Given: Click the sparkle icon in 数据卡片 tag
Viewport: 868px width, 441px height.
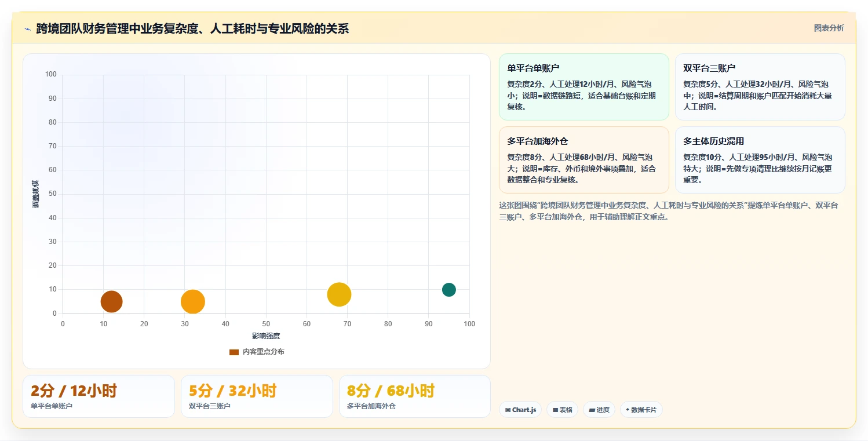Looking at the screenshot, I should click(x=628, y=410).
